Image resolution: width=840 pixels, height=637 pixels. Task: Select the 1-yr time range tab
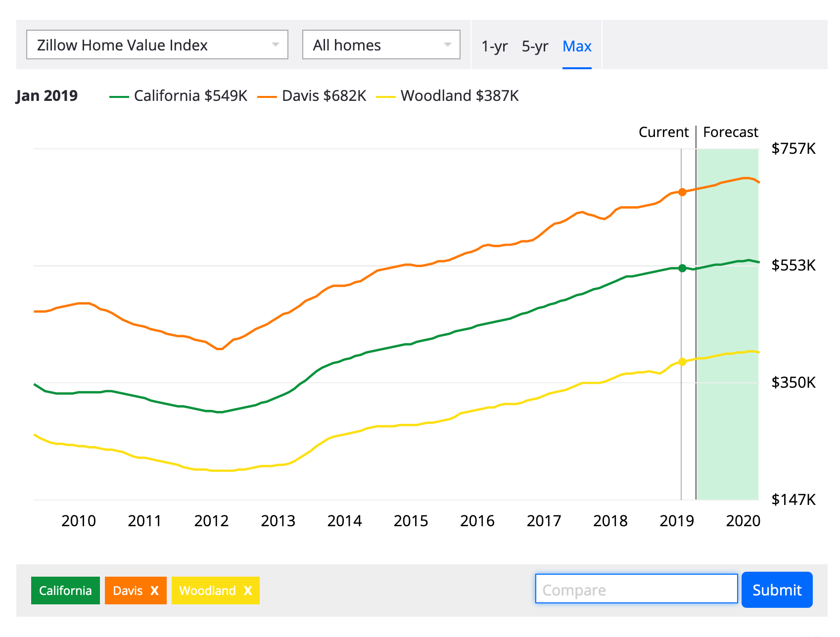494,46
